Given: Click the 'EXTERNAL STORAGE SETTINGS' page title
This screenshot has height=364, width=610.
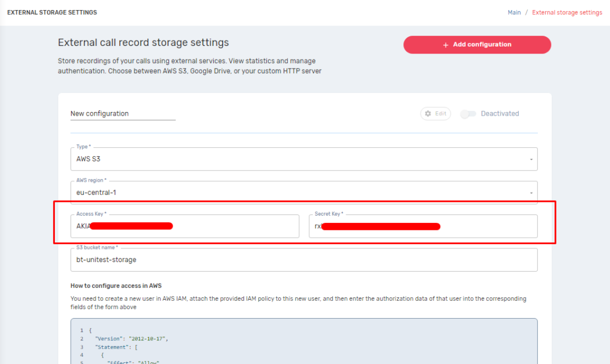Looking at the screenshot, I should point(52,13).
